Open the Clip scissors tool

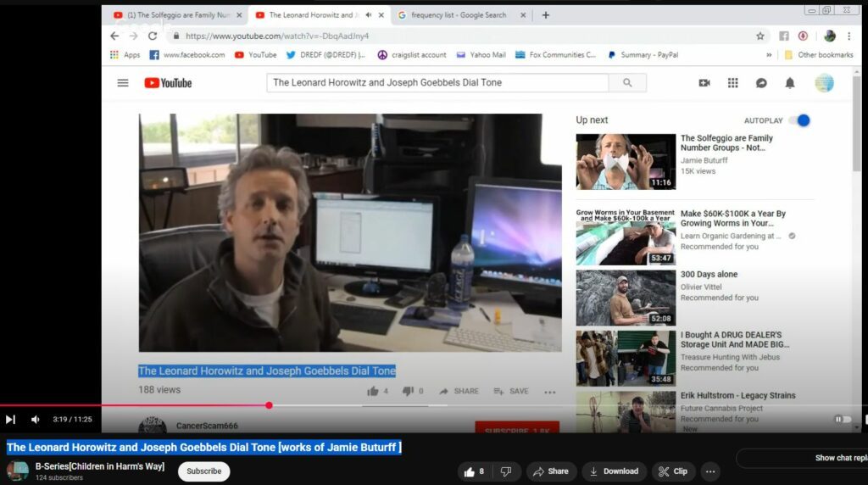(673, 471)
